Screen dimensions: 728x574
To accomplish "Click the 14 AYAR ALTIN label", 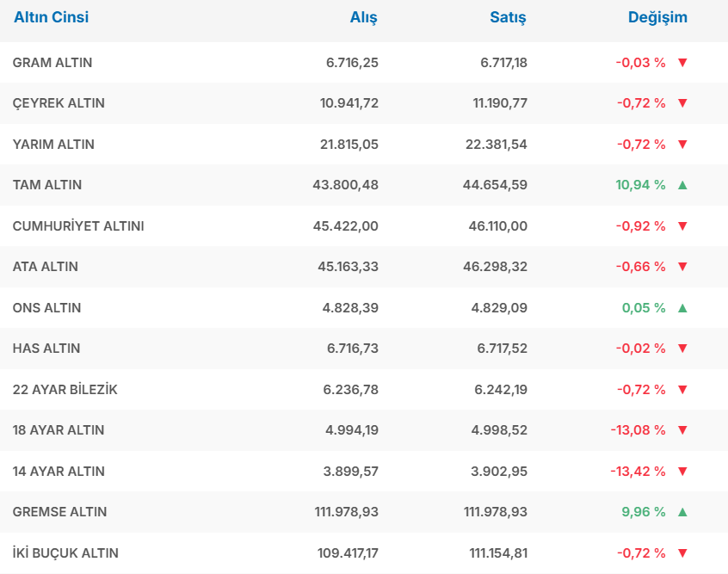I will 59,472.
